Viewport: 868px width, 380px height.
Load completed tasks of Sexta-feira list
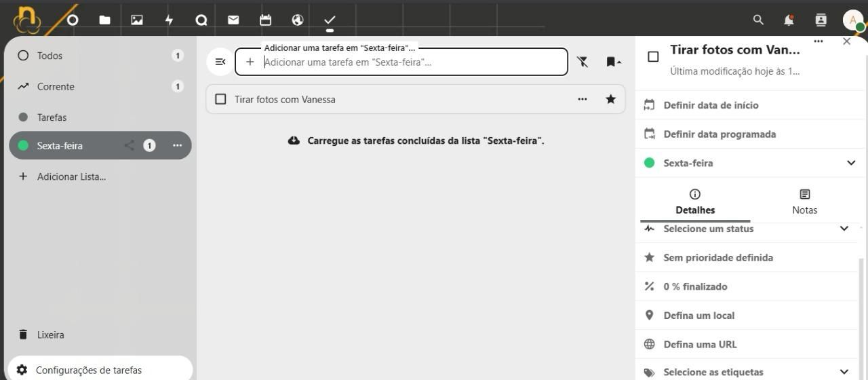(x=416, y=140)
